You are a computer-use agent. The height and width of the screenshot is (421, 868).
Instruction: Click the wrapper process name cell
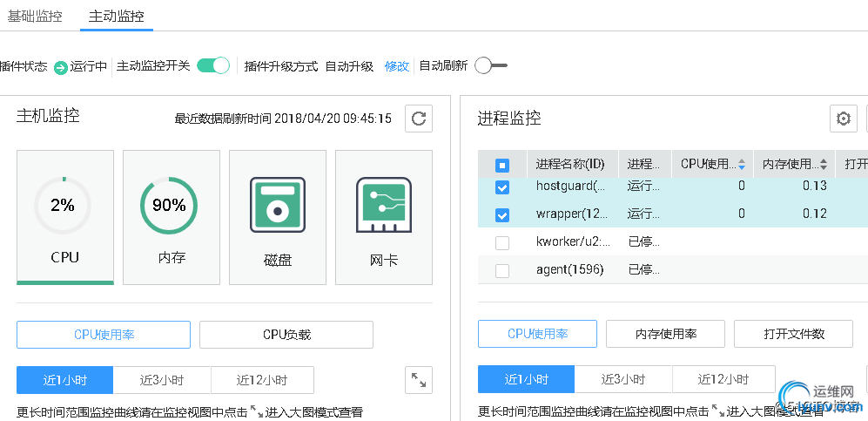[572, 214]
